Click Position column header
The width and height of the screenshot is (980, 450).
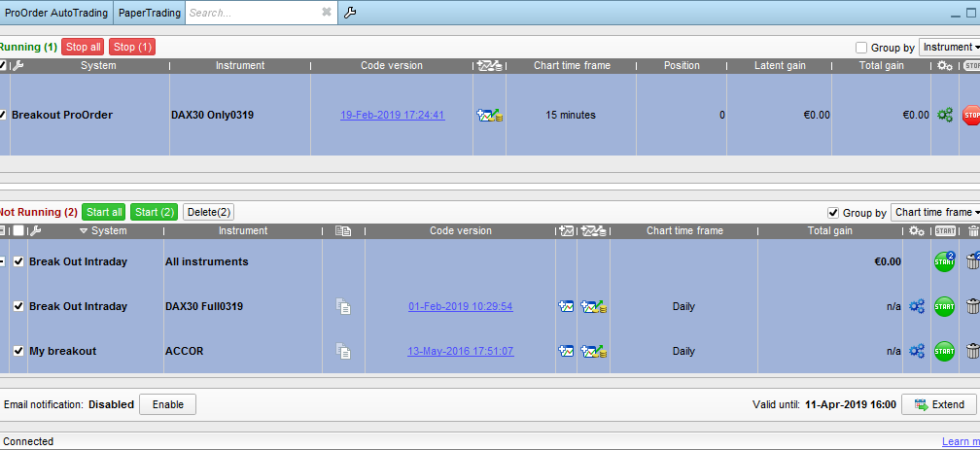681,66
